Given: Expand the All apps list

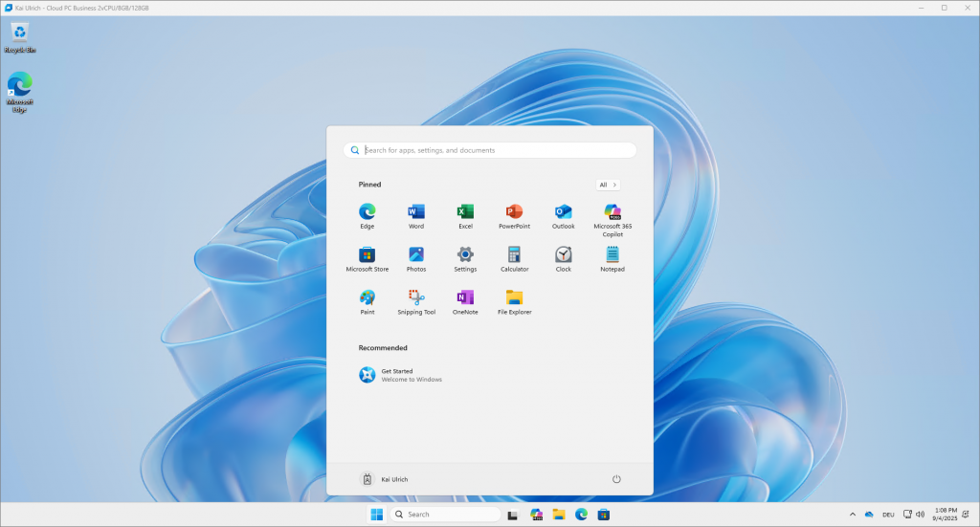Looking at the screenshot, I should [x=608, y=185].
